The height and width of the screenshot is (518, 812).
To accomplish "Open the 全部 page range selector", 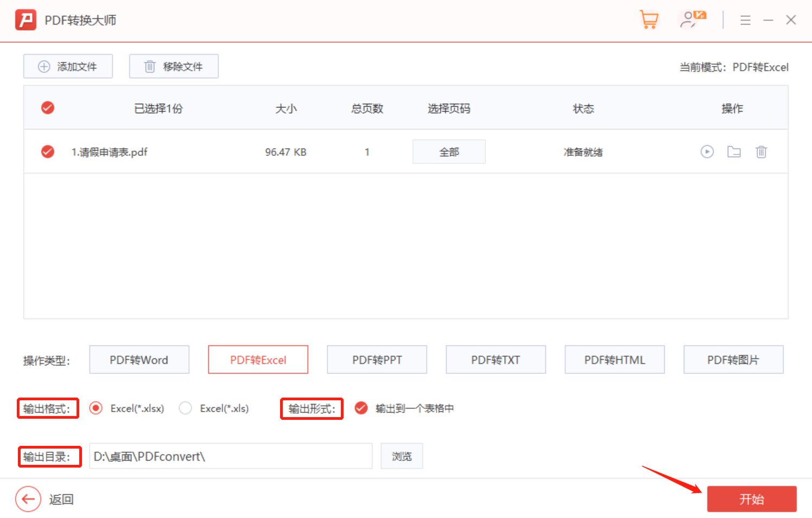I will (449, 152).
